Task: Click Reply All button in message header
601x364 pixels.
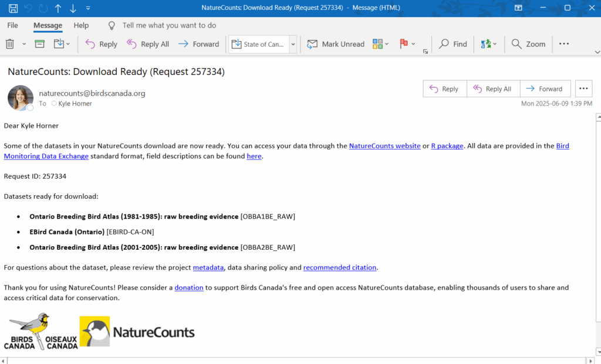Action: (493, 89)
